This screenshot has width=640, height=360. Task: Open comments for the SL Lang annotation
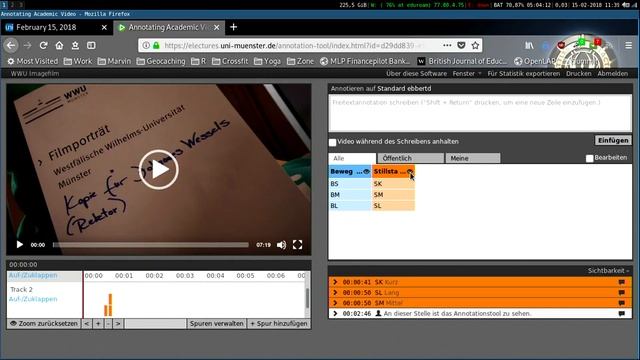pos(621,293)
